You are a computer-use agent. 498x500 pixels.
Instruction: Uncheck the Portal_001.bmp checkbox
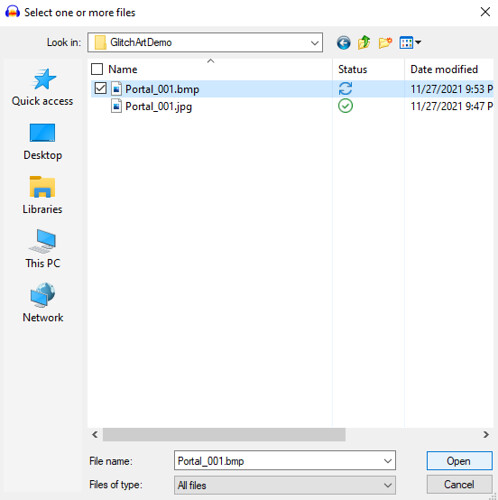(100, 89)
